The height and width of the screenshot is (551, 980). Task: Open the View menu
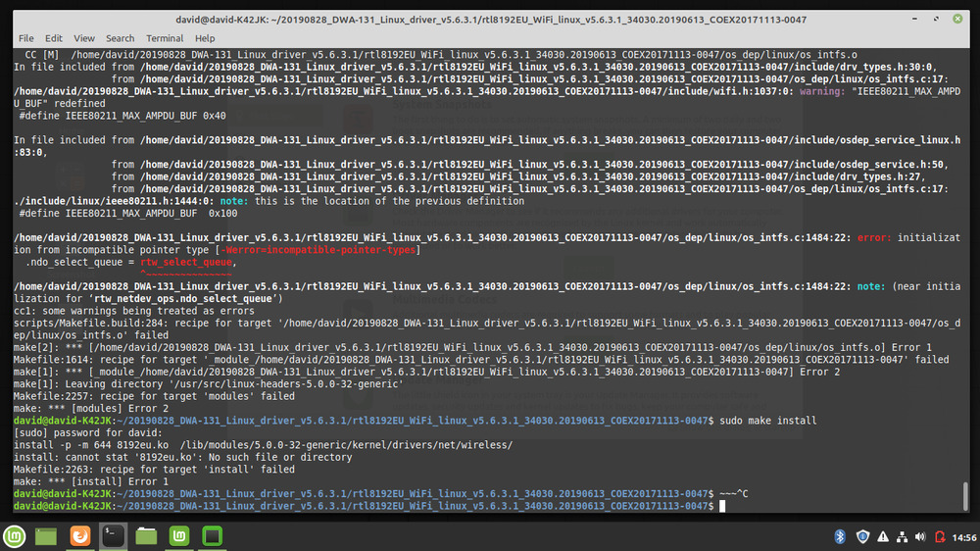coord(84,38)
